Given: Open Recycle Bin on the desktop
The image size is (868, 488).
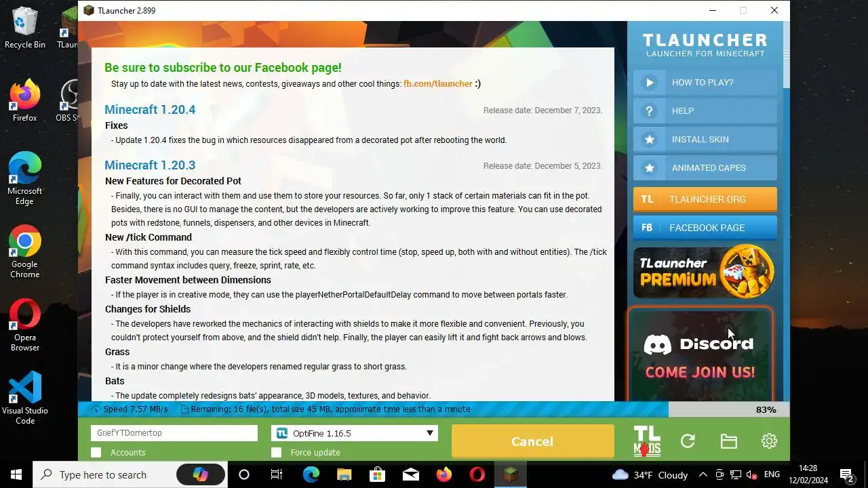Looking at the screenshot, I should coord(25,28).
